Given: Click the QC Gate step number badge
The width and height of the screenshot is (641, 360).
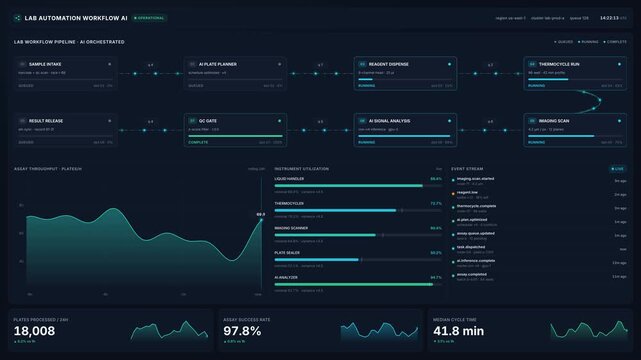Looking at the screenshot, I should click(x=192, y=121).
